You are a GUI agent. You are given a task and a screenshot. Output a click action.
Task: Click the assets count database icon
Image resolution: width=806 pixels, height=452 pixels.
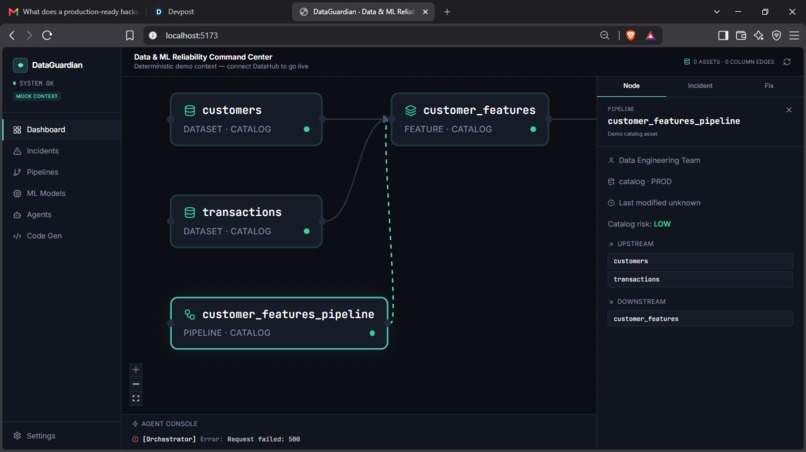click(687, 62)
